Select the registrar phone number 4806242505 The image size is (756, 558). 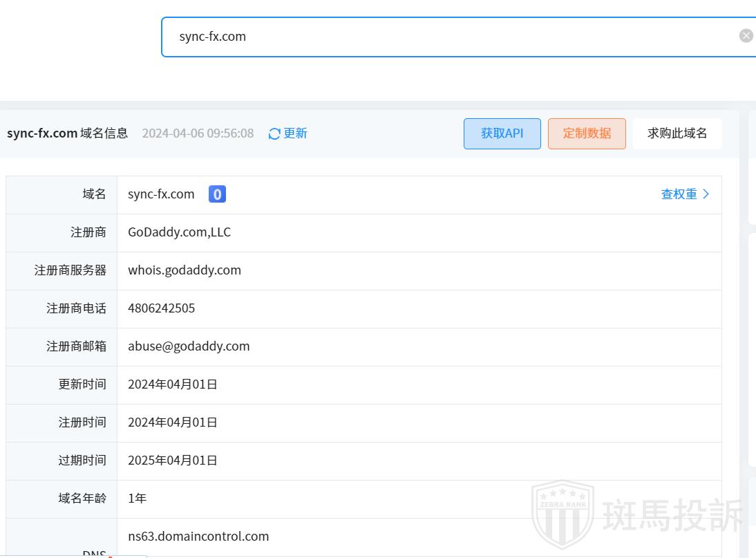point(162,308)
